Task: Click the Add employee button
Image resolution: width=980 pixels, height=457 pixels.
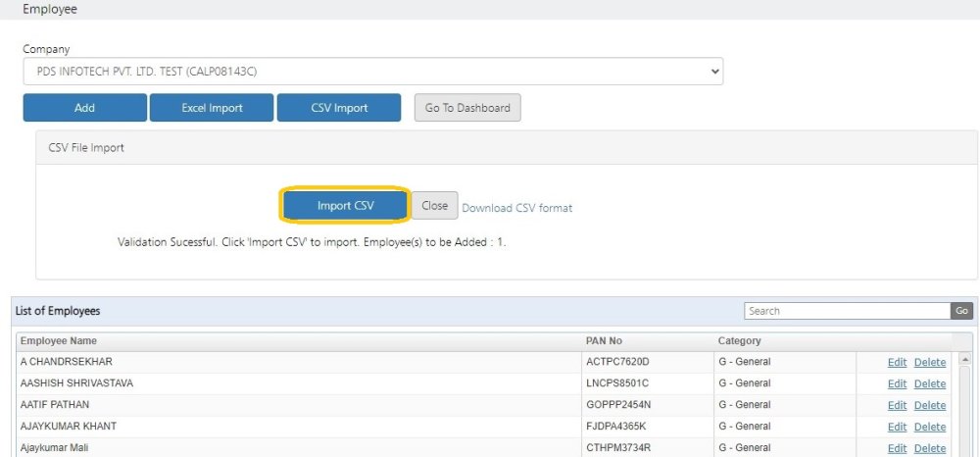Action: [x=84, y=108]
